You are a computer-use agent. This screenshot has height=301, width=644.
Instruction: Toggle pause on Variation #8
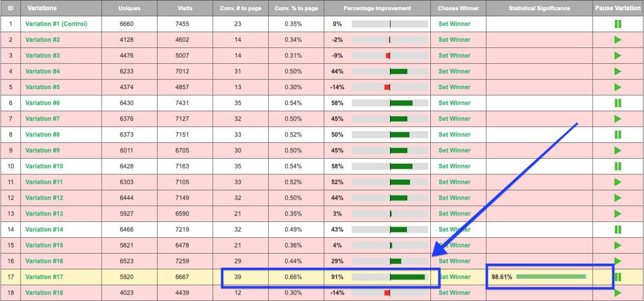(x=617, y=135)
